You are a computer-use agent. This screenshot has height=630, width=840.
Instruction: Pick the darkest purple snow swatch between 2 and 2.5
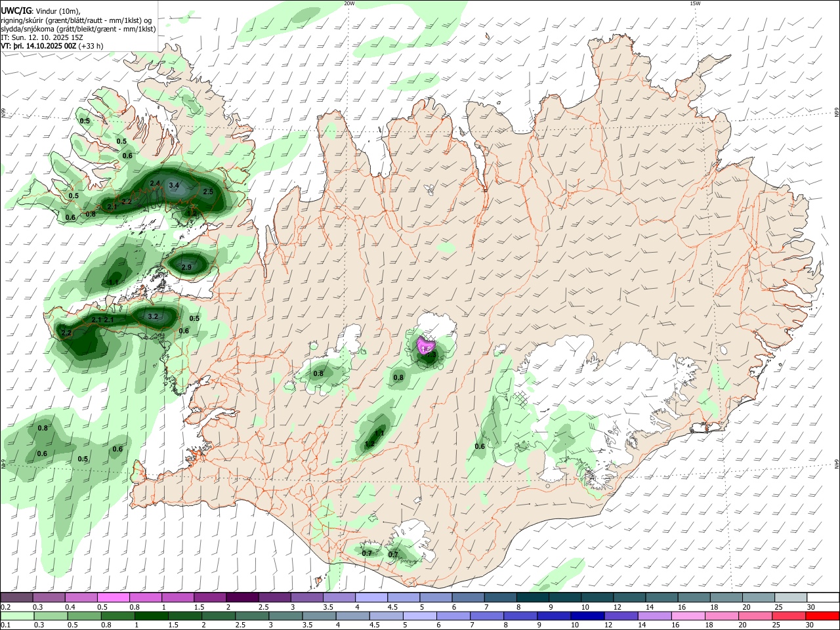tap(241, 597)
